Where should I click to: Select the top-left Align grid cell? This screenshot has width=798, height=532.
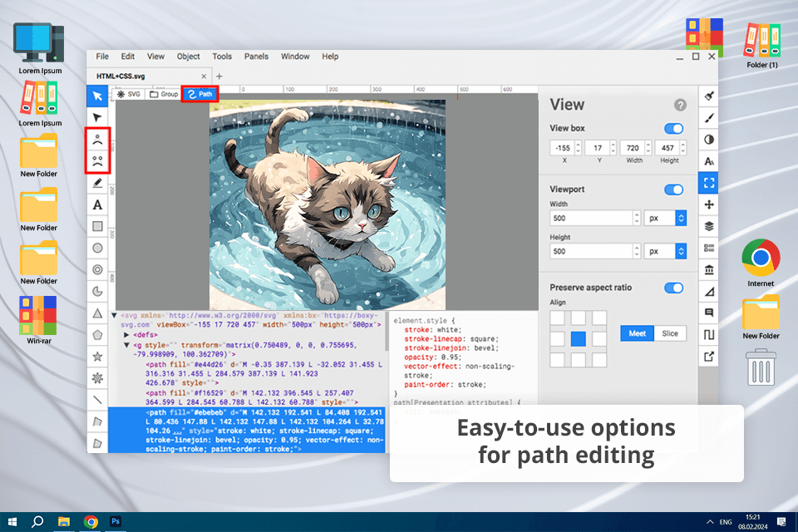pos(557,318)
